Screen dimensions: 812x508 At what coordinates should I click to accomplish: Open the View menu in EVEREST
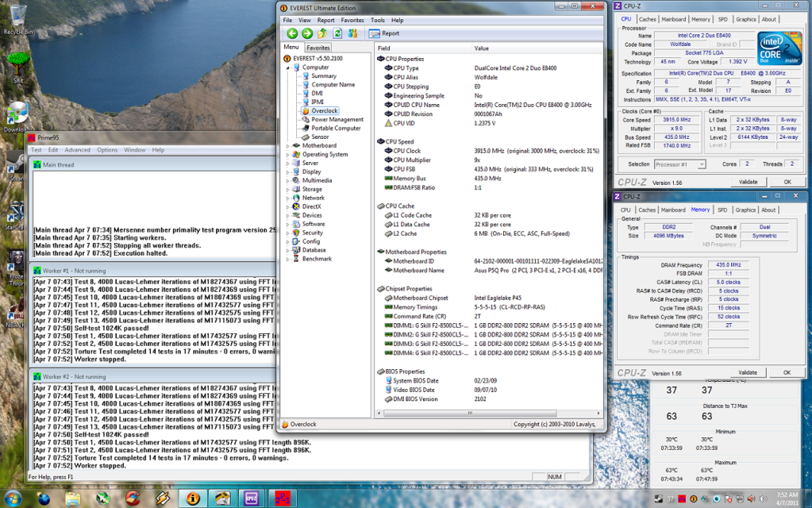pyautogui.click(x=305, y=20)
